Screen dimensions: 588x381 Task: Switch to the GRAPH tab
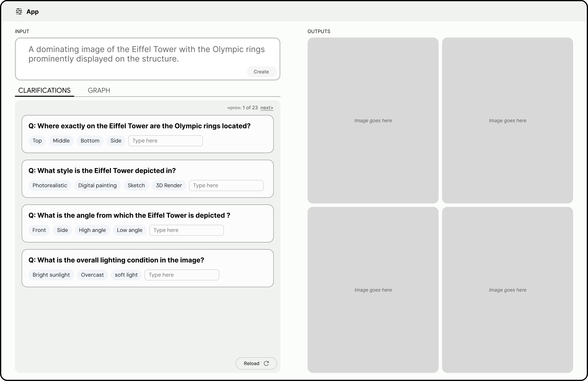[99, 90]
